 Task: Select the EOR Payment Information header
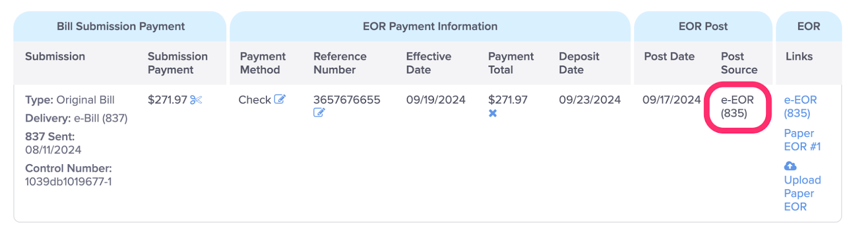click(430, 26)
